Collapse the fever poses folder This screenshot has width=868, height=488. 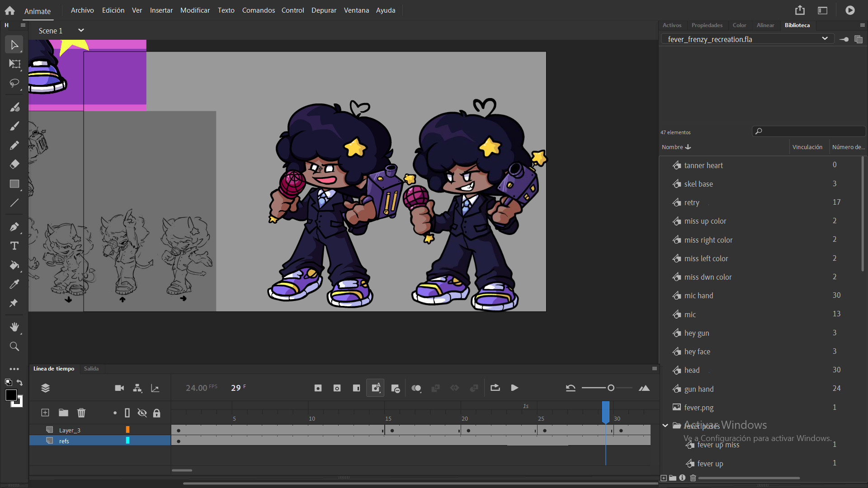[665, 425]
